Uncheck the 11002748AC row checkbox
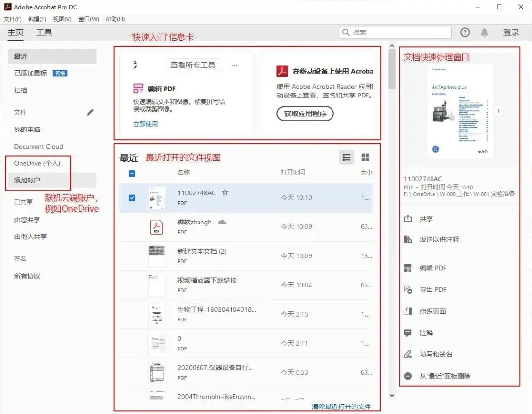This screenshot has height=414, width=532. point(132,198)
